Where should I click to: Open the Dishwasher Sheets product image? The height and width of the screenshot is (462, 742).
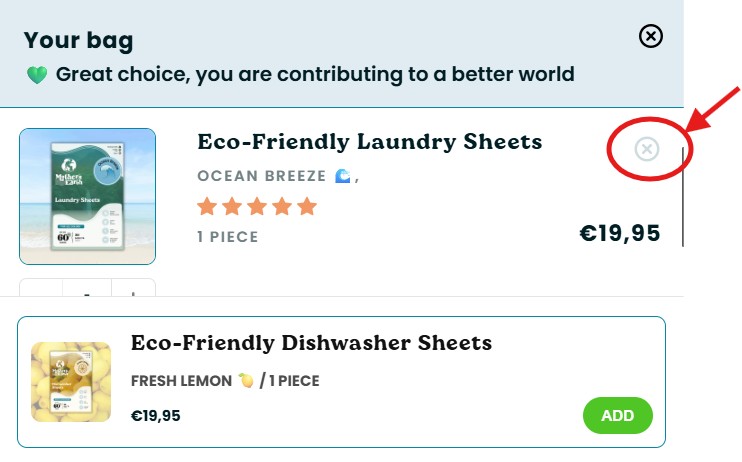point(71,381)
